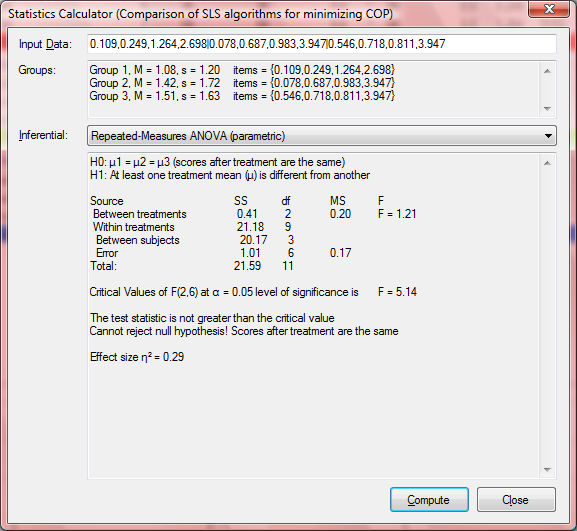Click the H0 hypothesis line in results
Viewport: 577px width, 531px height.
click(217, 162)
